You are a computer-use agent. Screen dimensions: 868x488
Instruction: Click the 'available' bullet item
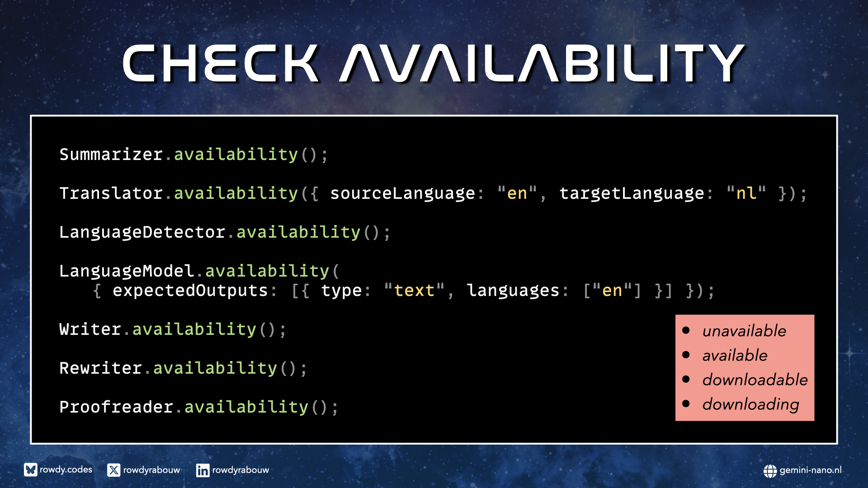735,355
